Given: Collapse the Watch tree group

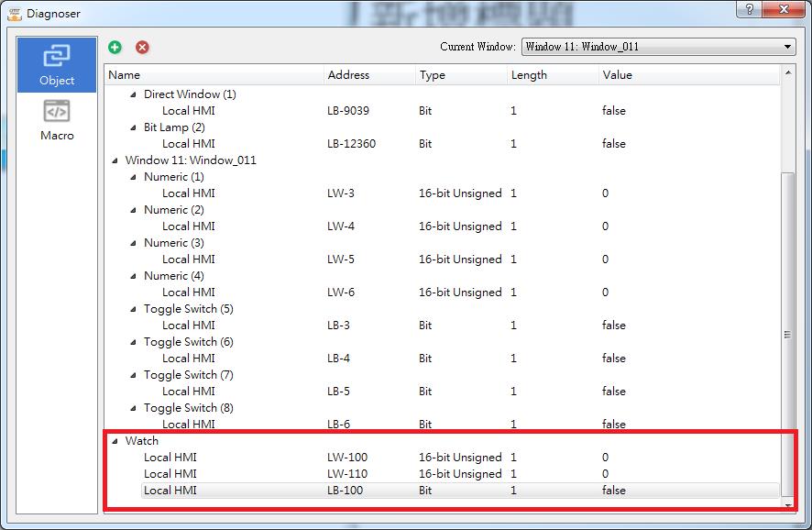Looking at the screenshot, I should [115, 441].
